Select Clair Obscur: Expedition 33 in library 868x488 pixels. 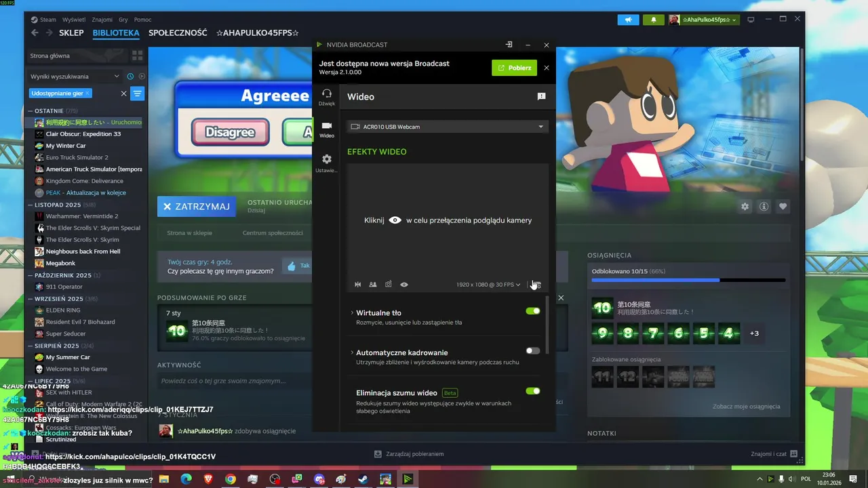click(83, 134)
